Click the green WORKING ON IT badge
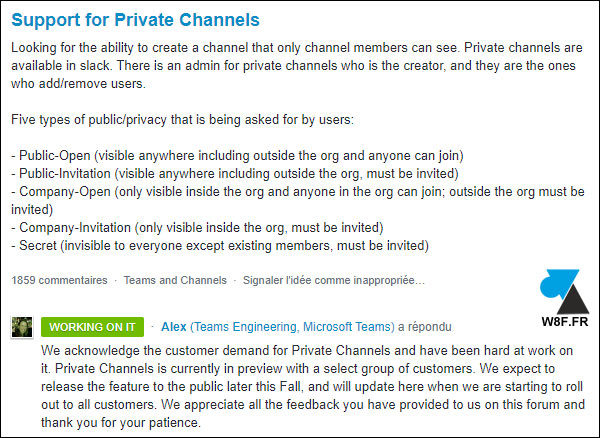Screen dimensions: 600x438 tap(92, 327)
